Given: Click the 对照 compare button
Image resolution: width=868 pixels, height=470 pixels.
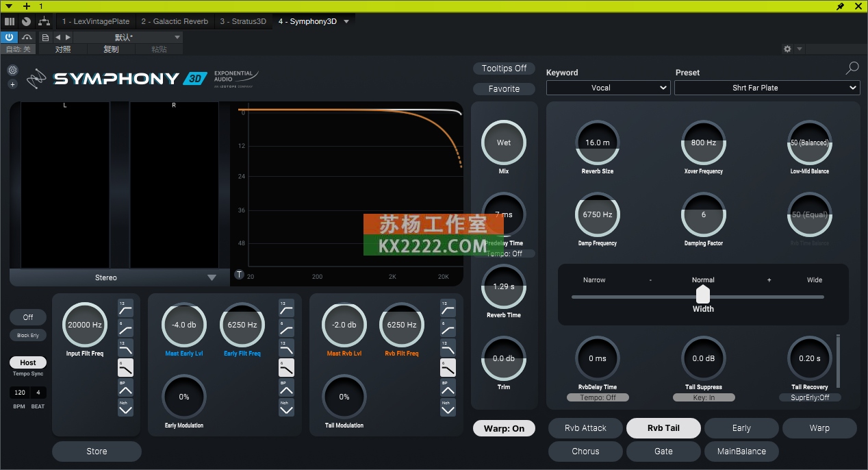Looking at the screenshot, I should click(63, 49).
